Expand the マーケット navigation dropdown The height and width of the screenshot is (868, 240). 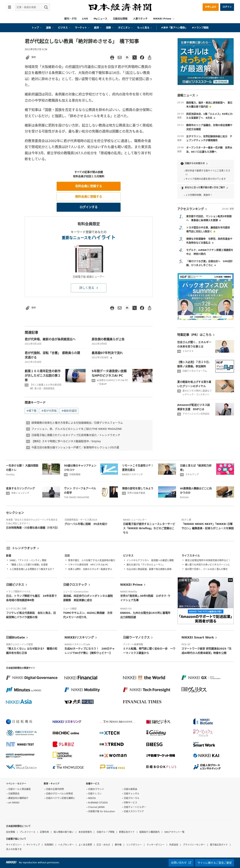pos(82,28)
